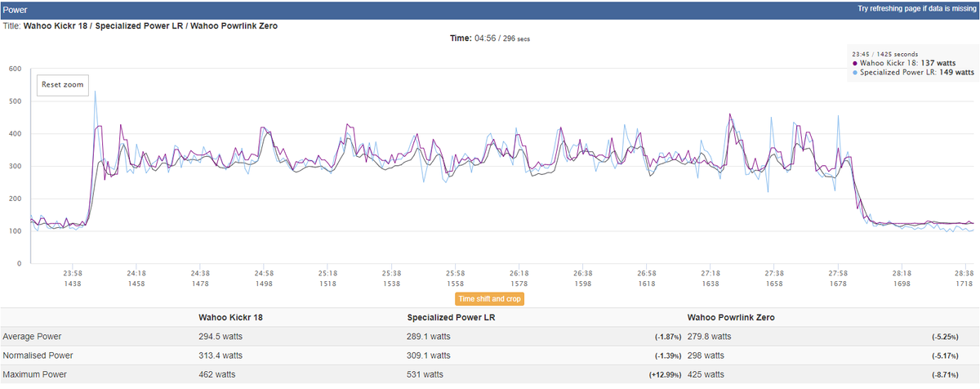The image size is (980, 389).
Task: Click the -1.39% difference figure
Action: [669, 355]
